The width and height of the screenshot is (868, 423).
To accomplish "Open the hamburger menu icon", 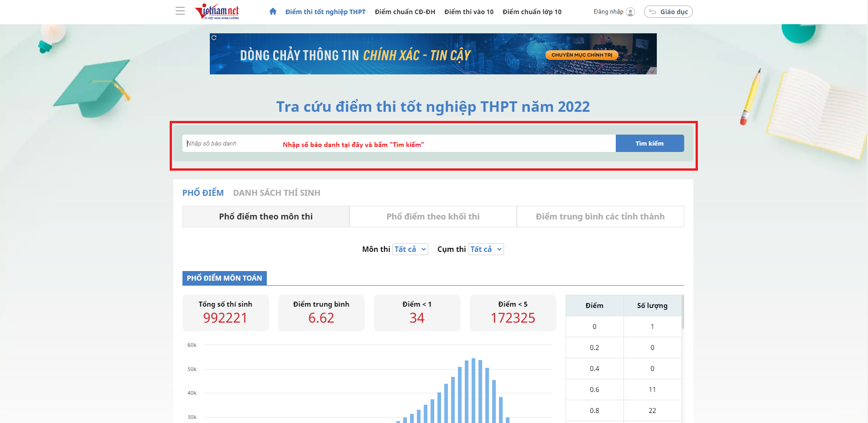I will click(x=180, y=11).
